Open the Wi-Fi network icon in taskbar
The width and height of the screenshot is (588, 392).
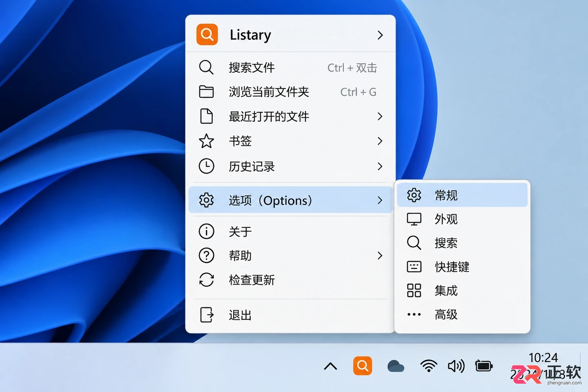429,366
